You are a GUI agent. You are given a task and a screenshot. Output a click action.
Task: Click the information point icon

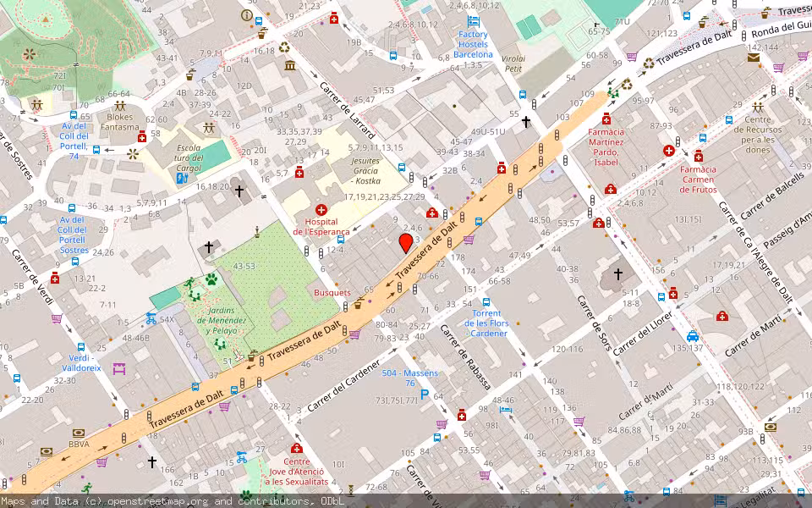(x=246, y=15)
